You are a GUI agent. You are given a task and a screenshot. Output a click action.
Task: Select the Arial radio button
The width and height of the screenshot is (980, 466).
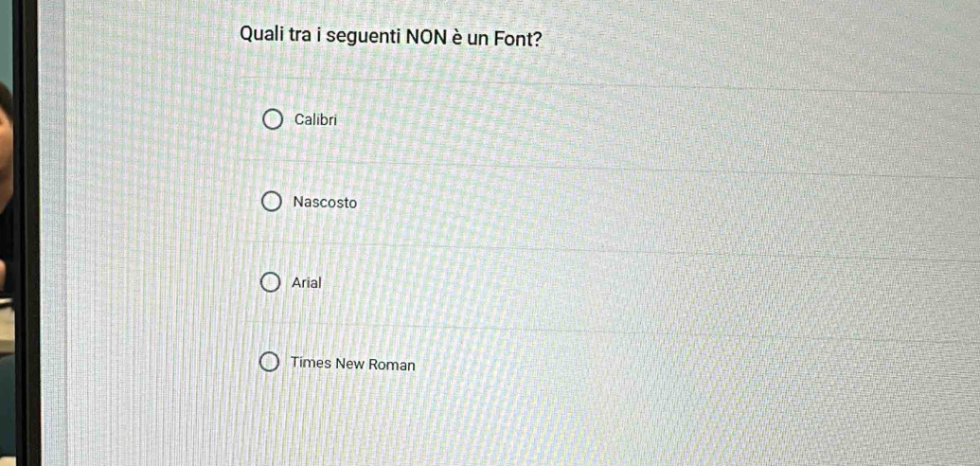coord(271,282)
